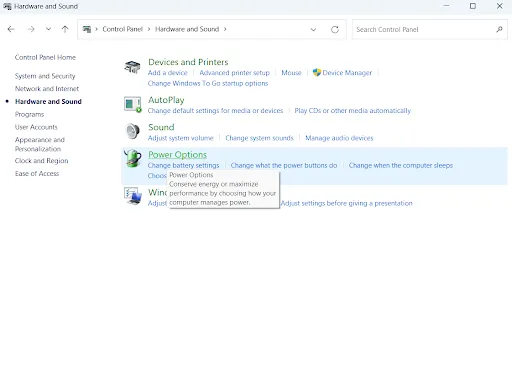Open the Sound speaker icon
The width and height of the screenshot is (512, 371).
[x=133, y=131]
